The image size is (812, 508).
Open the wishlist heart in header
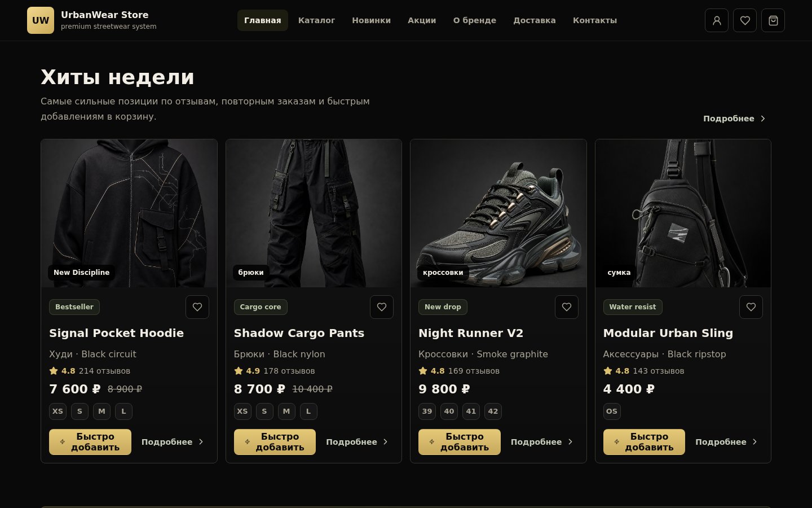click(x=745, y=20)
